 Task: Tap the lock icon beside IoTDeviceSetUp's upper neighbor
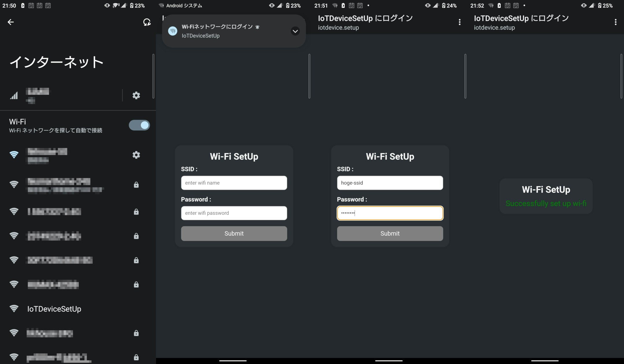[136, 285]
